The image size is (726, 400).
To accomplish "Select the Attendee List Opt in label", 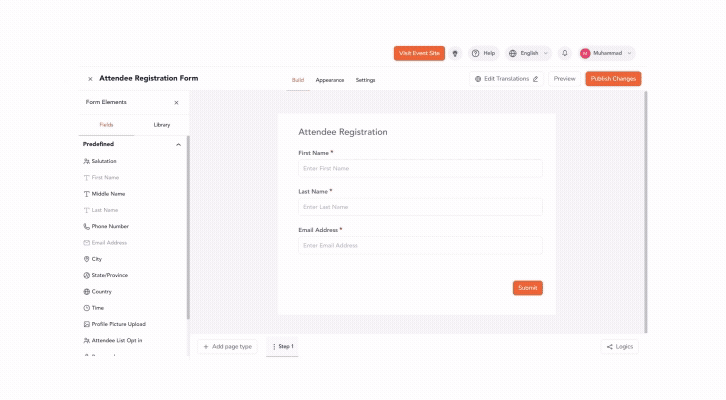I will point(117,340).
